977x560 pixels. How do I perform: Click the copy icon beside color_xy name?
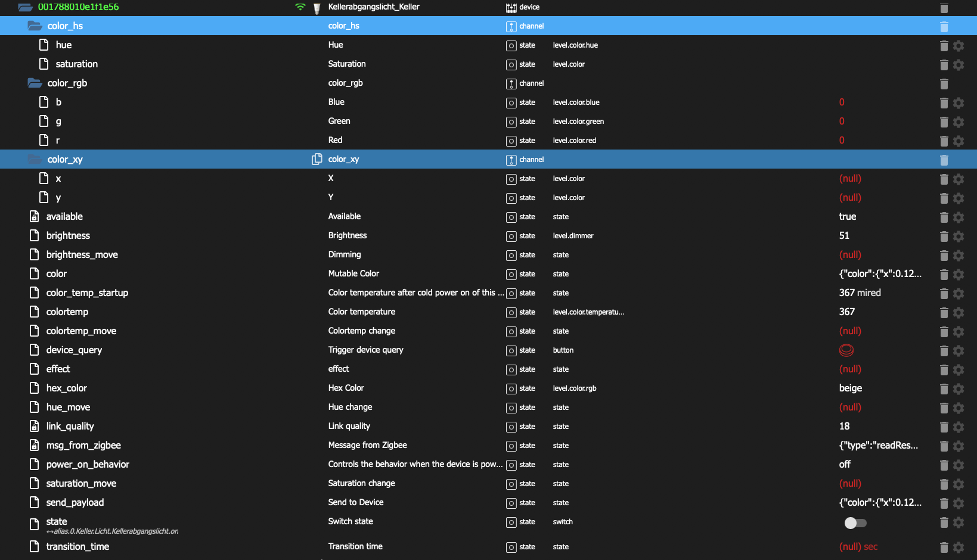[317, 159]
